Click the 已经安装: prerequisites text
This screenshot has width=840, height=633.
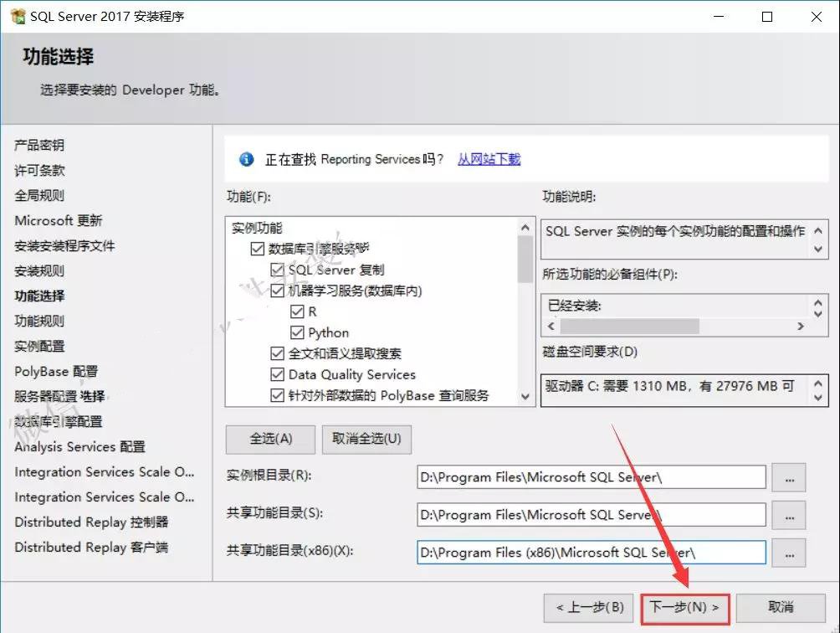point(574,306)
